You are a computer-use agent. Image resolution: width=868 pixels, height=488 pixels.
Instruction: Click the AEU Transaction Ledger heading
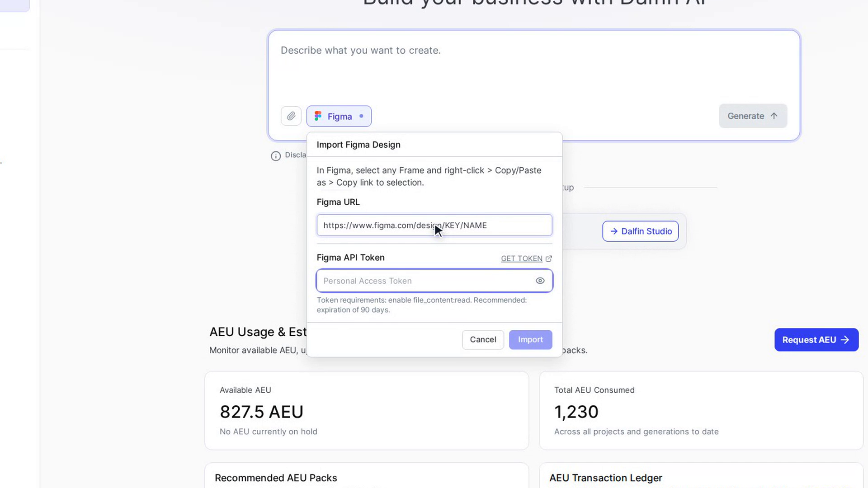click(605, 478)
